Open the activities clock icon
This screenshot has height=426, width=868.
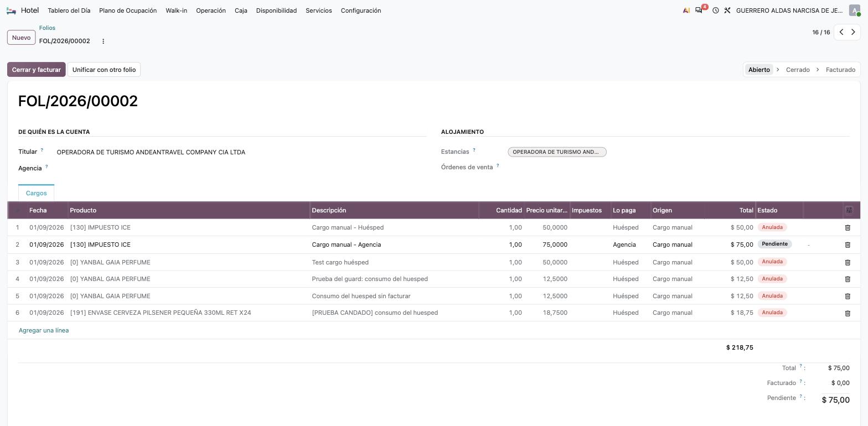[715, 11]
